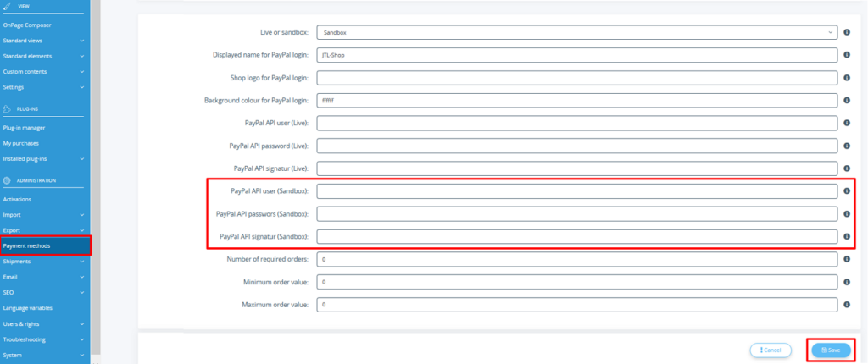Click Minimum order value field
The height and width of the screenshot is (364, 868).
576,282
